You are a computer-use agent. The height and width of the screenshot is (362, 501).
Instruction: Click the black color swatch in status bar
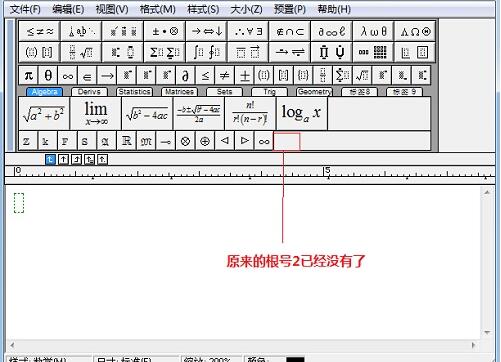click(295, 359)
